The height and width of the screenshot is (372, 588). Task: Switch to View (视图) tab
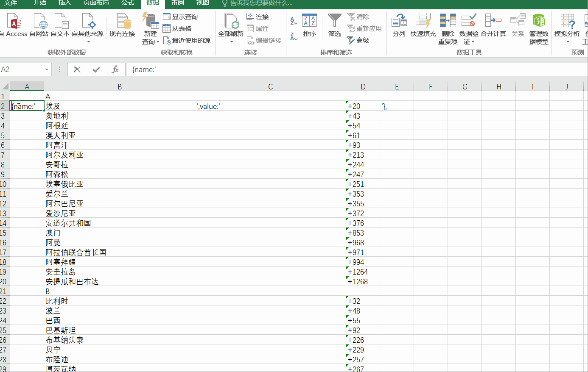[x=203, y=3]
